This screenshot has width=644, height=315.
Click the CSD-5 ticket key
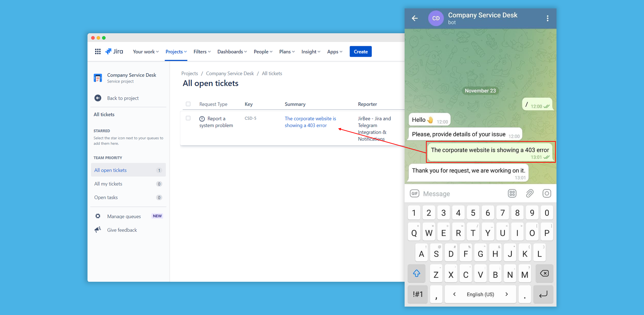(x=250, y=118)
